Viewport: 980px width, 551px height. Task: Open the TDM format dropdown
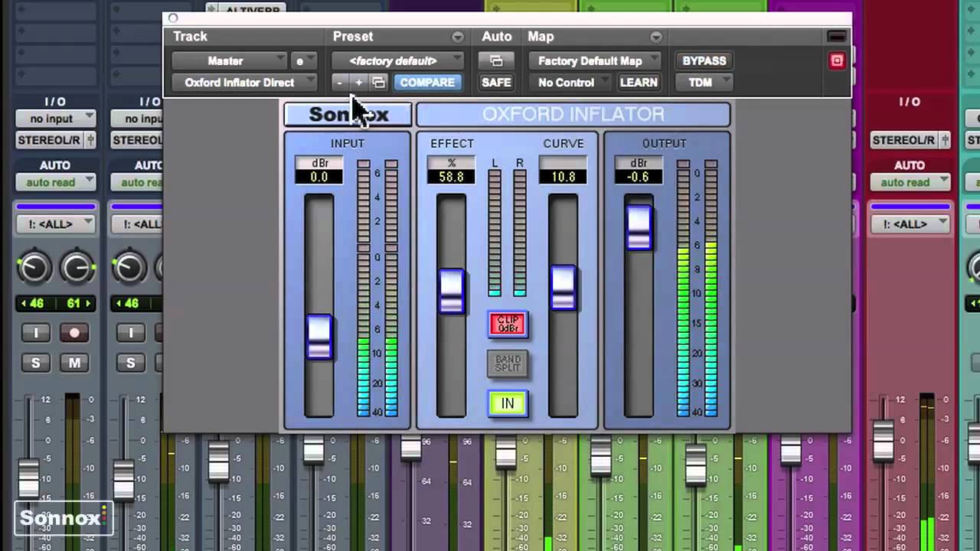pos(704,83)
